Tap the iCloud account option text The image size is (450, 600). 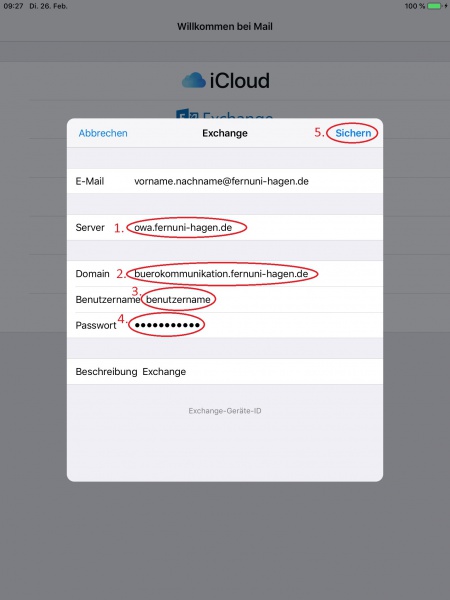click(240, 80)
